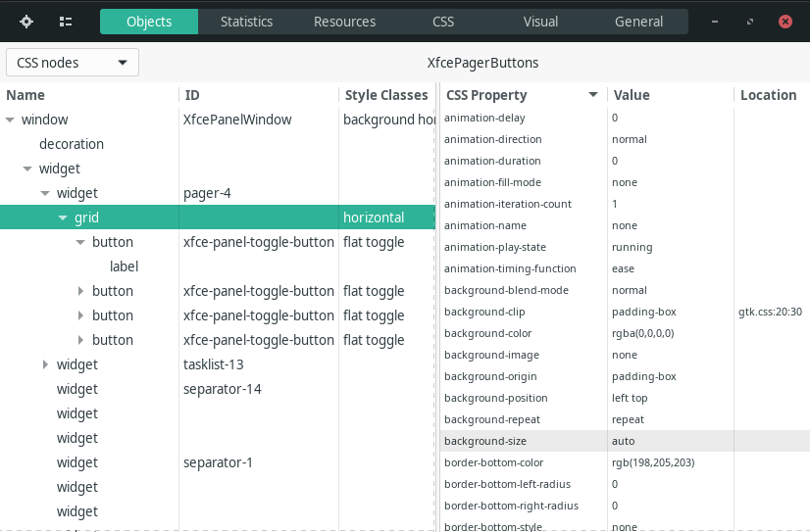Open the CSS nodes dropdown

click(x=73, y=63)
